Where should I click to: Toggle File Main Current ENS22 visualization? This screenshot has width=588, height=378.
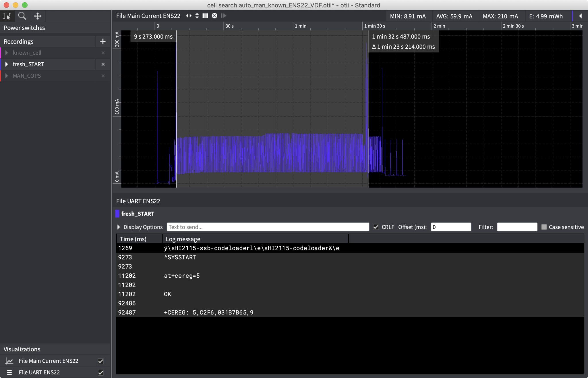[x=100, y=361]
